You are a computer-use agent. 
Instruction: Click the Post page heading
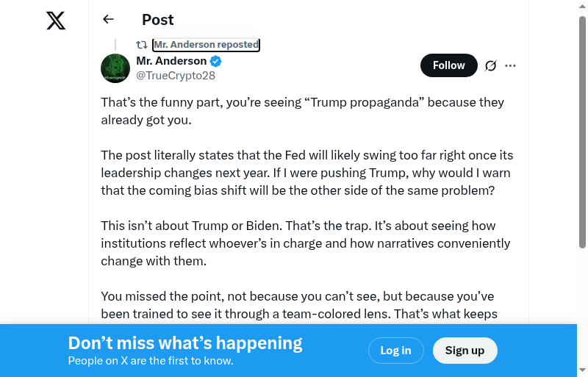point(158,20)
